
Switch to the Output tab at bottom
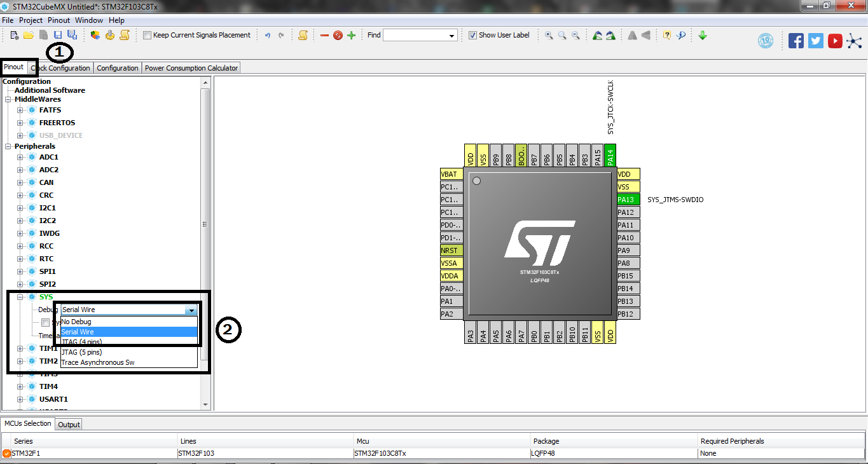[68, 424]
